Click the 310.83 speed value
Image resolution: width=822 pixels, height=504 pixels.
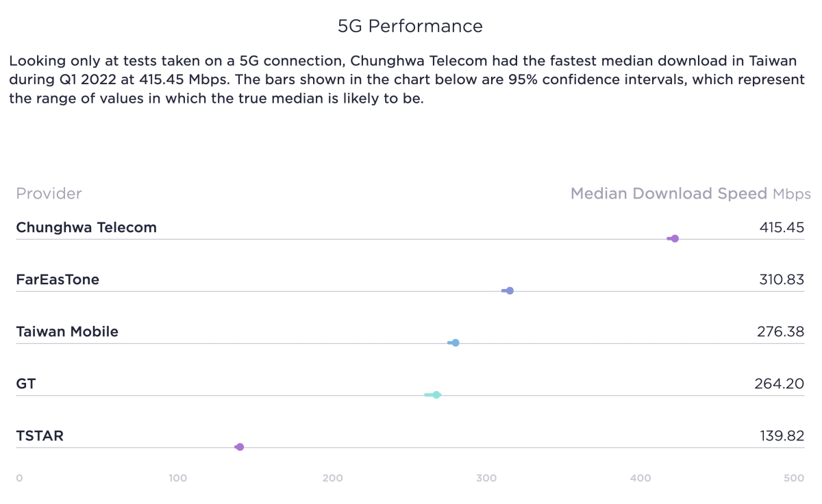[782, 279]
